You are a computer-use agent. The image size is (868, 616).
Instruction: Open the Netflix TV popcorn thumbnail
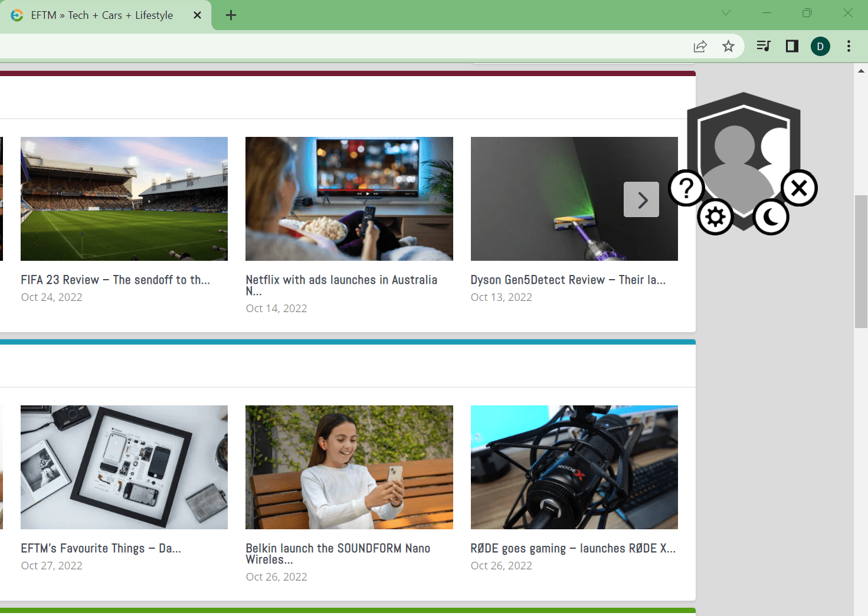tap(349, 199)
